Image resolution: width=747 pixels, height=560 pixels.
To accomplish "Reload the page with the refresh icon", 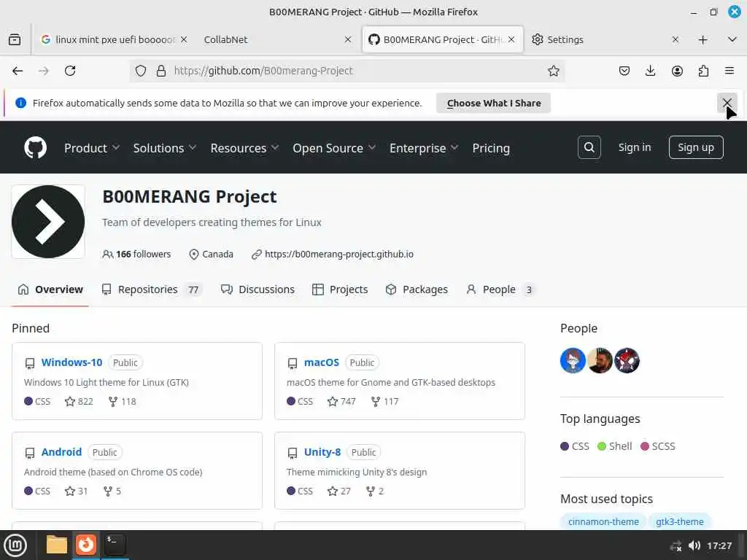I will [70, 71].
